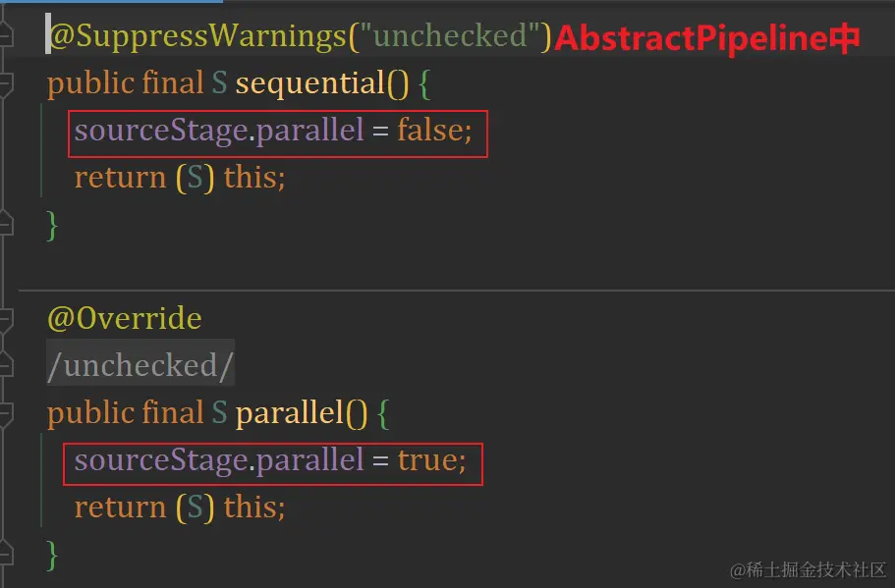Expand the folded /unchecked/ annotation region

[140, 366]
